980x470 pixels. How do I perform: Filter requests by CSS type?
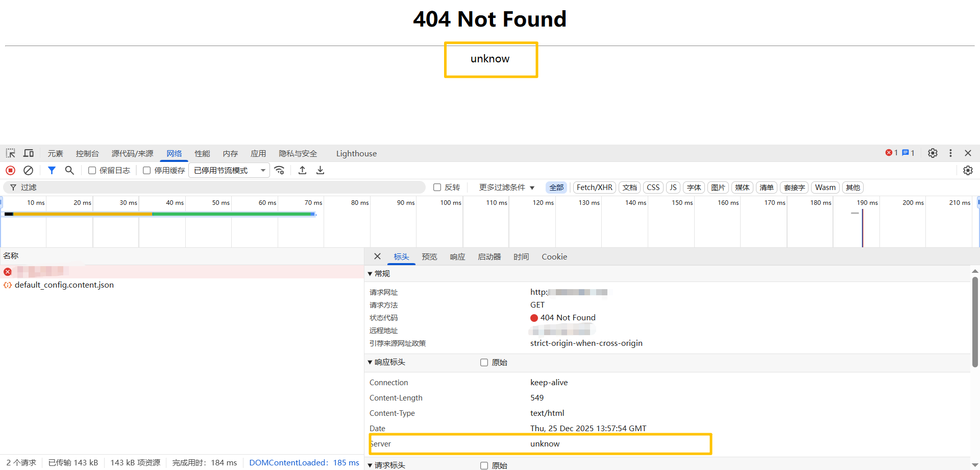[x=653, y=187]
